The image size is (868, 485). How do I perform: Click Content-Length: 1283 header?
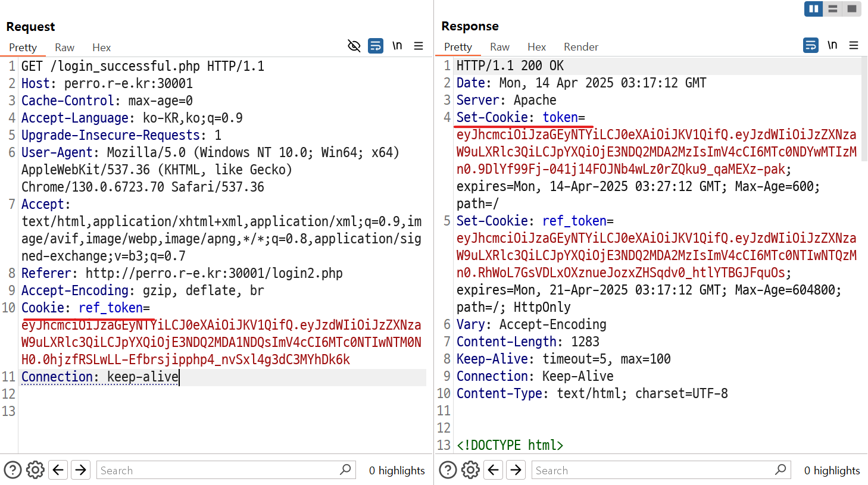click(528, 342)
